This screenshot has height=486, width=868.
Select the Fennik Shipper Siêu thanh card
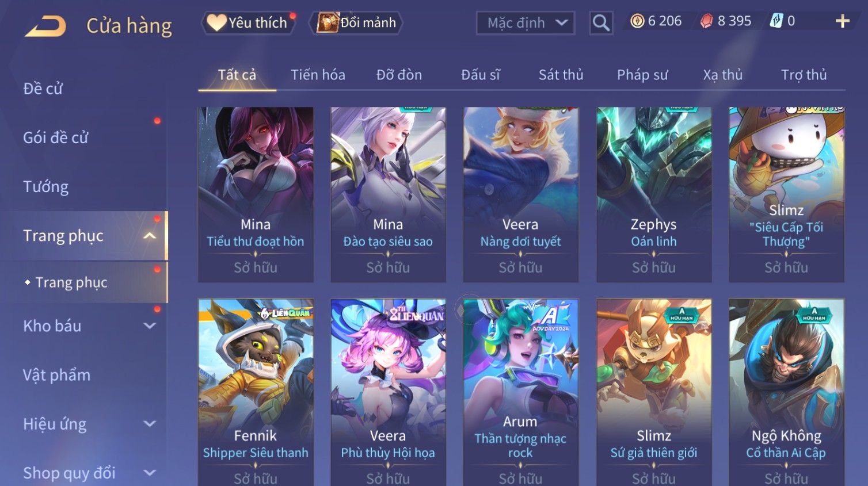256,392
